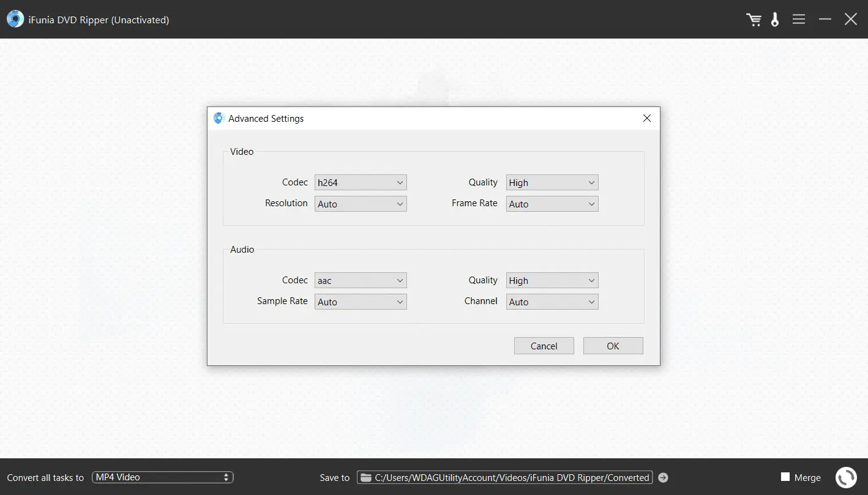
Task: Open the Audio Channel dropdown
Action: [552, 302]
